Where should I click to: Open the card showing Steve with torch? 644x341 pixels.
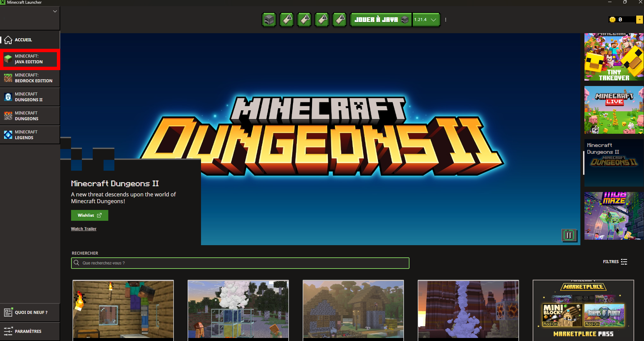[123, 310]
